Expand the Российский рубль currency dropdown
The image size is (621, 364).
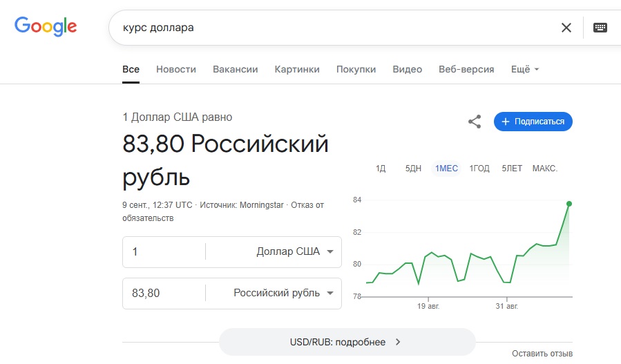(x=283, y=293)
